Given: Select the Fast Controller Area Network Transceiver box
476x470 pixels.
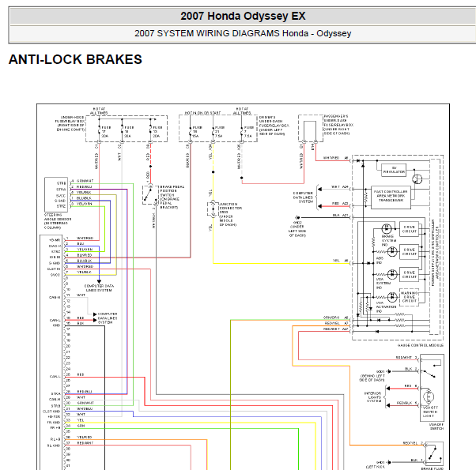Looking at the screenshot, I should pyautogui.click(x=391, y=197).
